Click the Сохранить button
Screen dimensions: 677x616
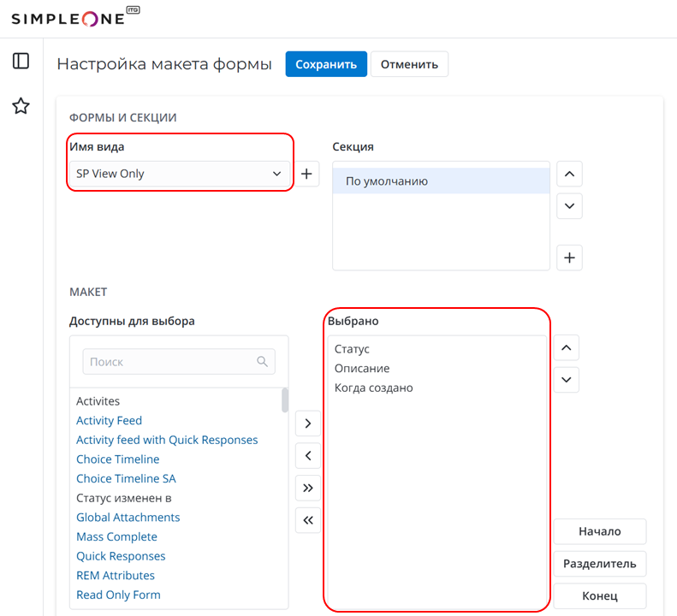point(326,64)
